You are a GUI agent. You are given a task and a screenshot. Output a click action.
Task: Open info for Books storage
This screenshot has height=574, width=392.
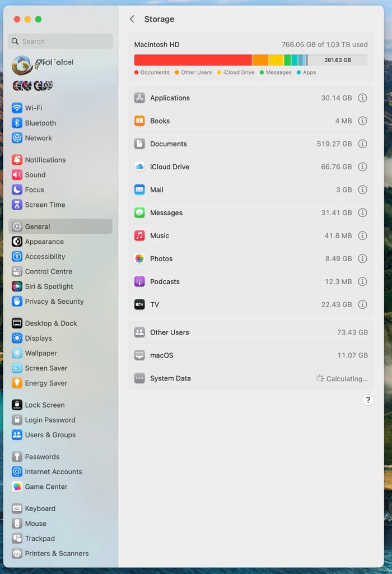(362, 121)
